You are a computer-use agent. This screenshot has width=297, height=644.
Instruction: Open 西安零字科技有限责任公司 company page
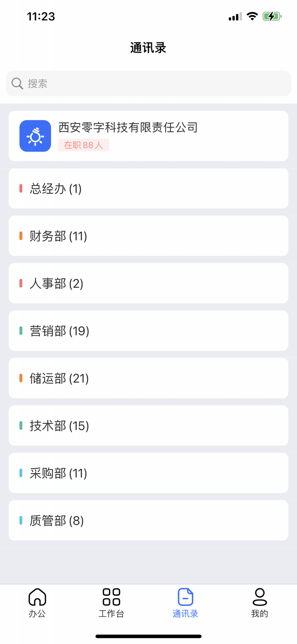[127, 128]
